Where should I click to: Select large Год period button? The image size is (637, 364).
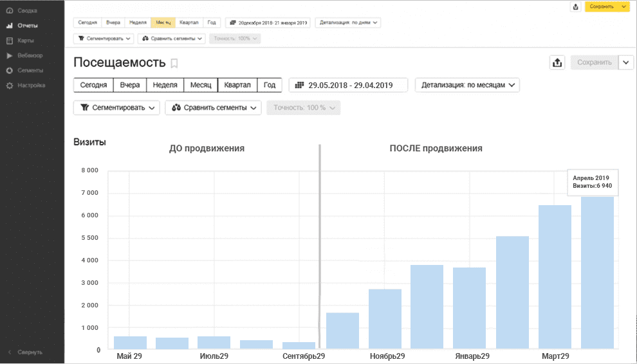(x=270, y=85)
